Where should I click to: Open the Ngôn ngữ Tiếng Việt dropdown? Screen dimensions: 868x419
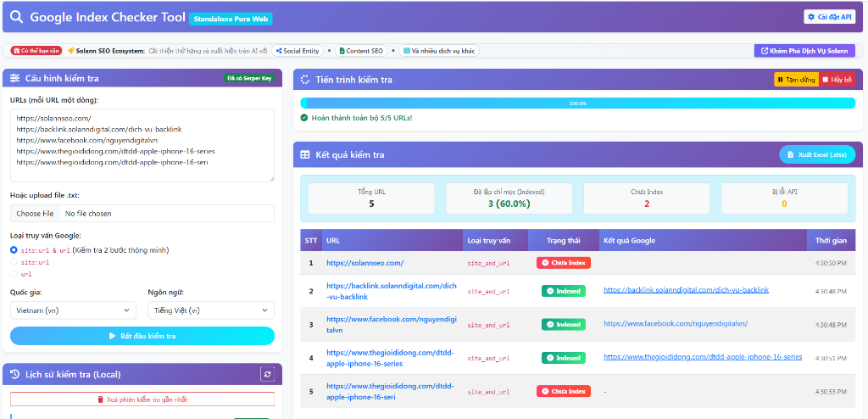[211, 310]
